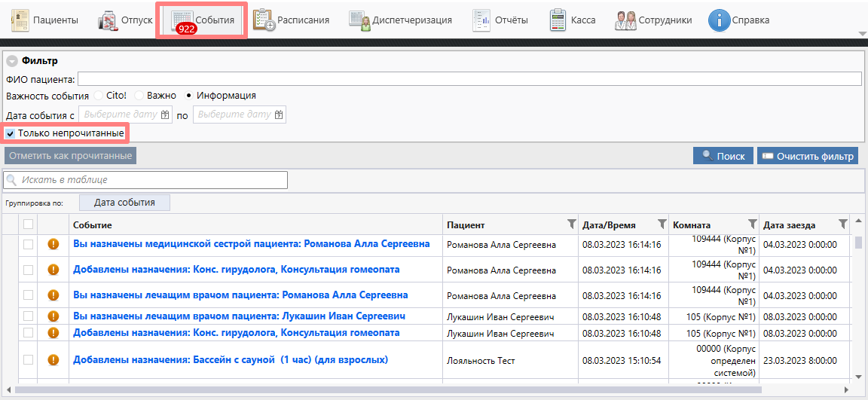Open the Отчёты reports icon
Viewport: 868px width, 400px height.
pos(481,20)
